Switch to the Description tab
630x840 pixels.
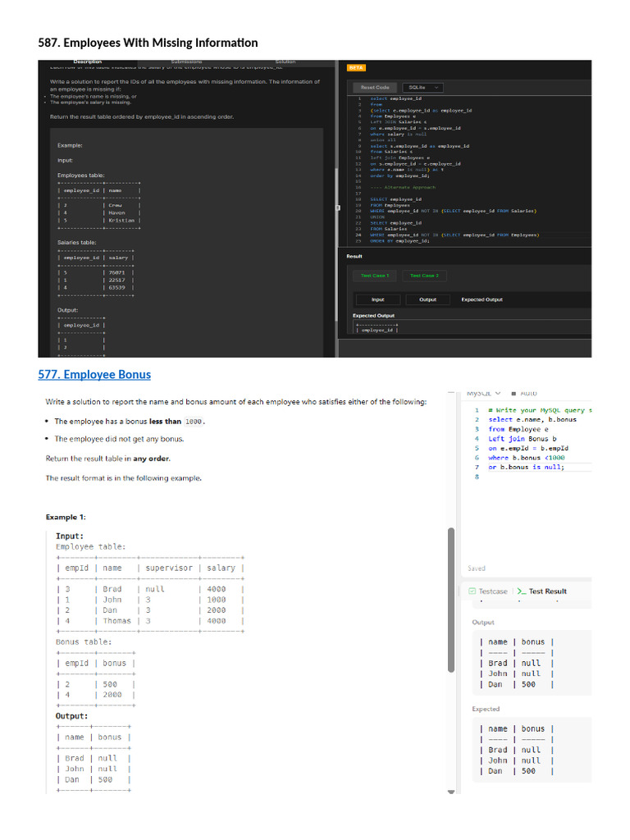tap(87, 62)
